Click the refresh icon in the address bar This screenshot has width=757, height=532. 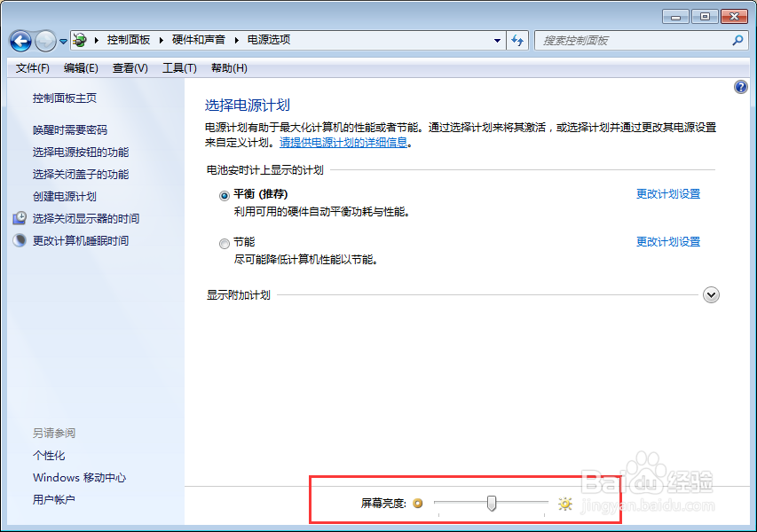point(517,40)
